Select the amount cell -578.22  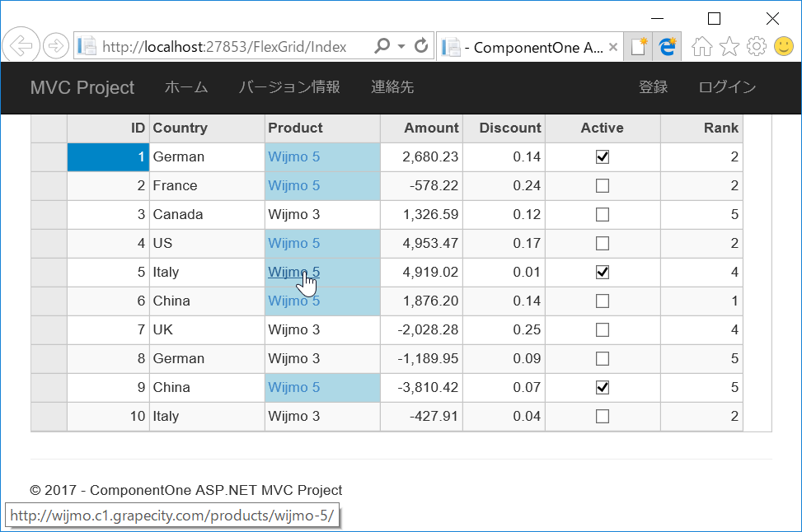tap(421, 185)
